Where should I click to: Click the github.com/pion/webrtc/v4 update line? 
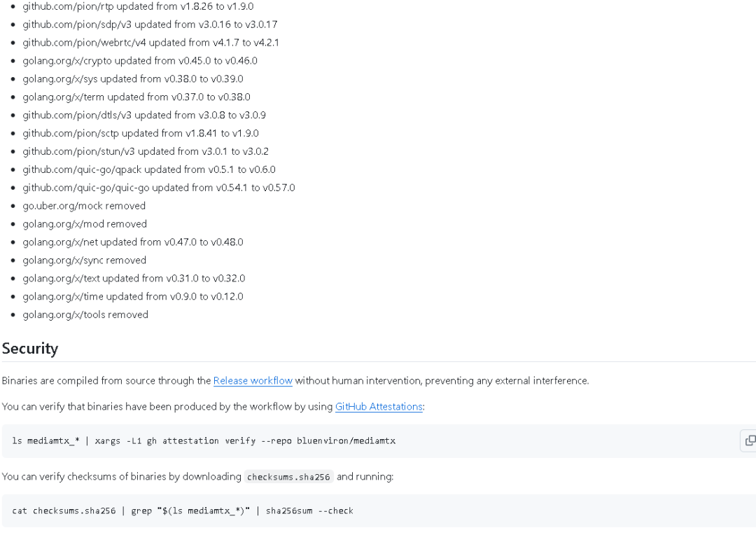[150, 43]
